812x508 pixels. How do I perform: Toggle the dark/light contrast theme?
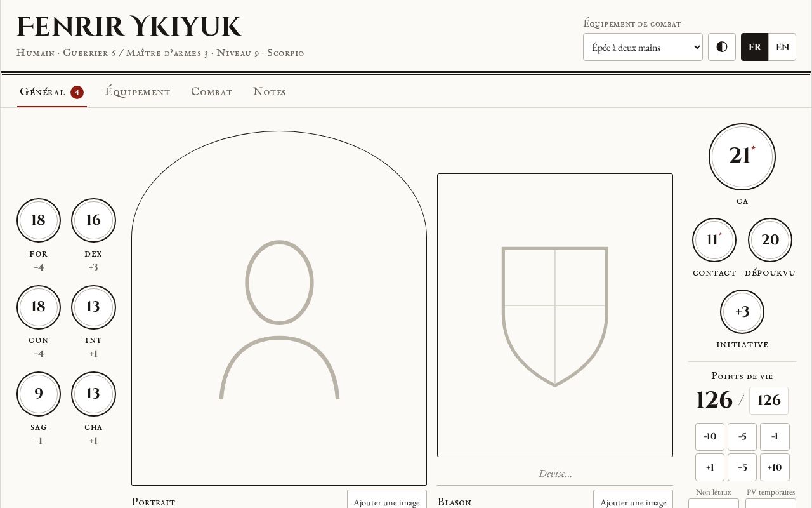722,47
